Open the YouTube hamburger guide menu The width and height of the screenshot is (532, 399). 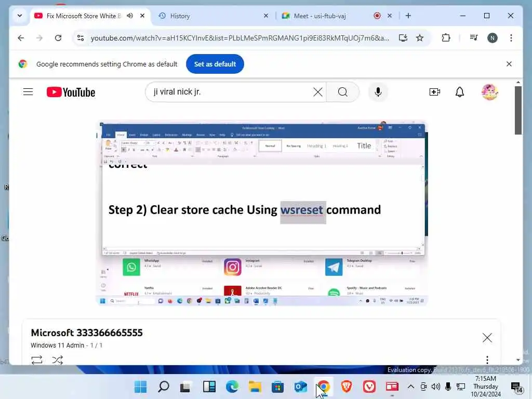click(28, 92)
